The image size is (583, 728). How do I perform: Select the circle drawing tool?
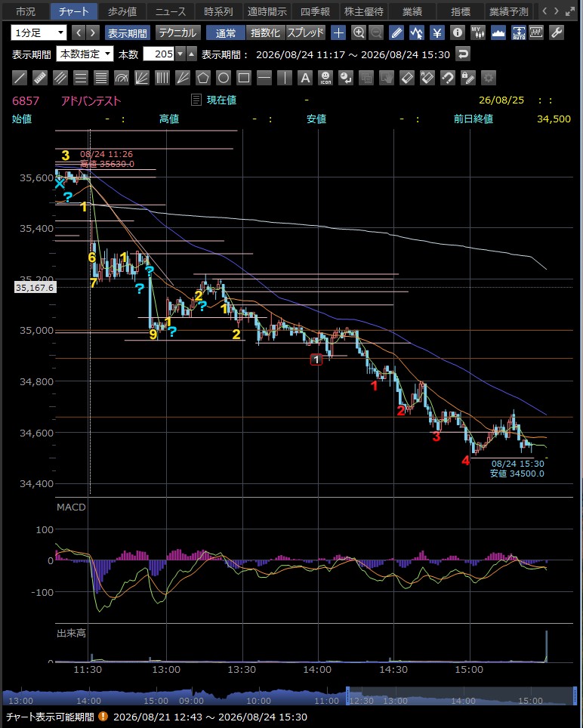point(224,78)
